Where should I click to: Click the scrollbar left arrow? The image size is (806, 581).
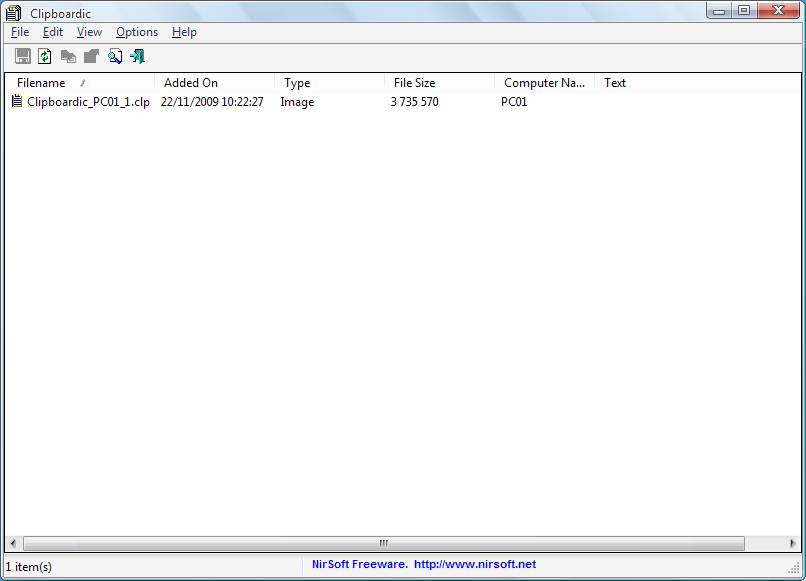[13, 543]
